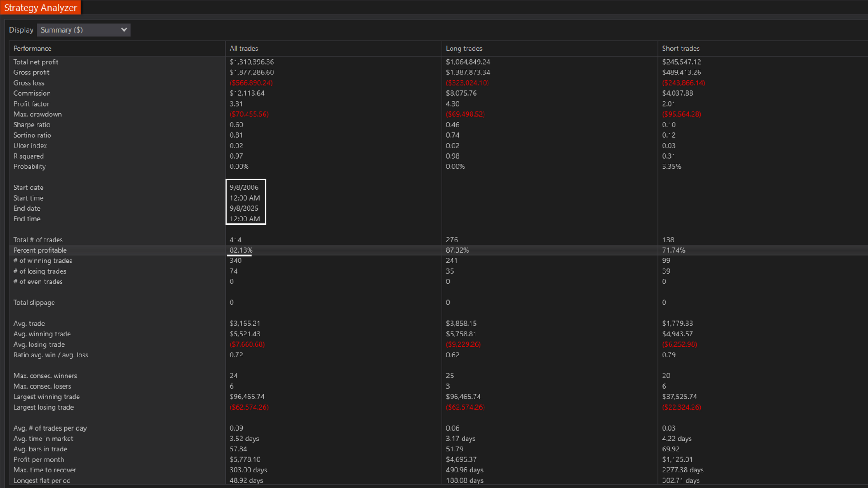This screenshot has width=868, height=488.
Task: Click the dropdown arrow beside Summary ($)
Action: (x=124, y=30)
